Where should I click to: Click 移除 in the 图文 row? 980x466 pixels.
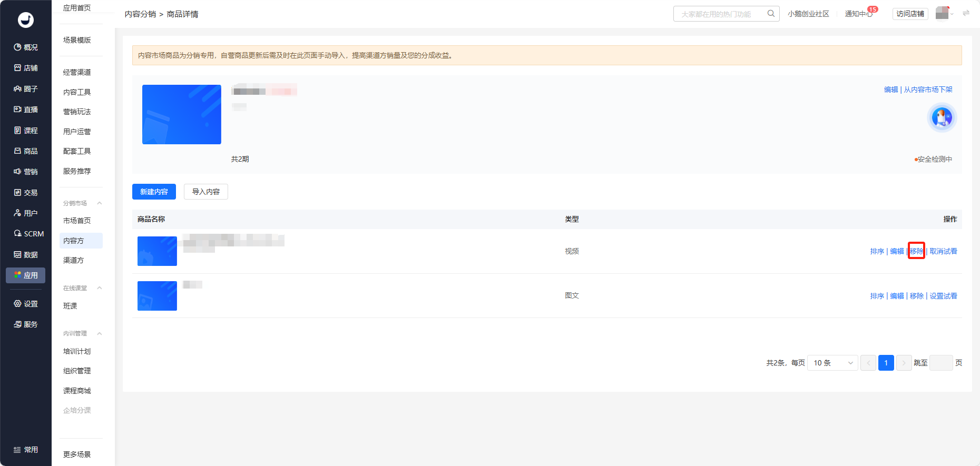click(917, 296)
